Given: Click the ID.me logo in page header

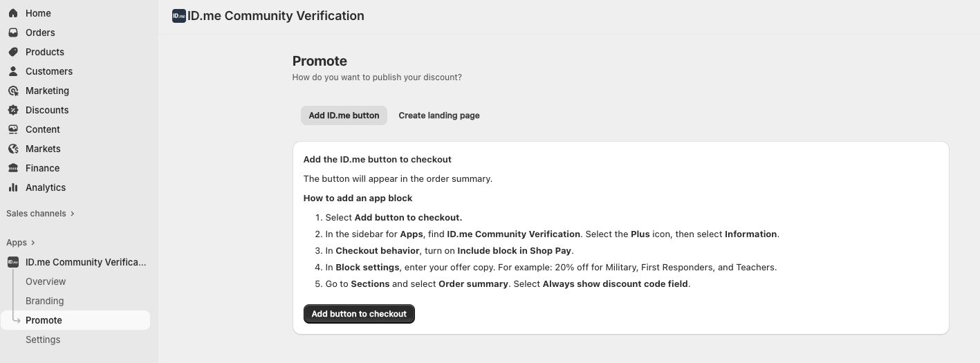Looking at the screenshot, I should (x=179, y=16).
